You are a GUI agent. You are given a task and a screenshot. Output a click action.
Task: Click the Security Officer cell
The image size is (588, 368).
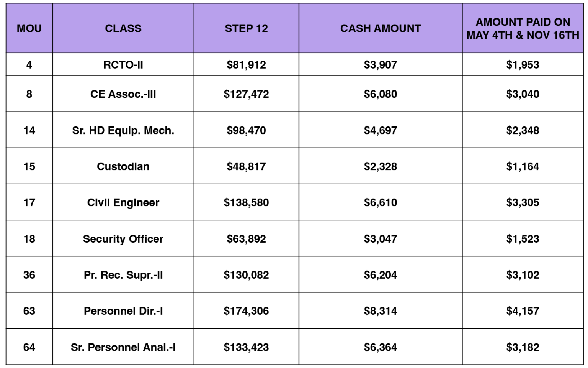point(123,239)
